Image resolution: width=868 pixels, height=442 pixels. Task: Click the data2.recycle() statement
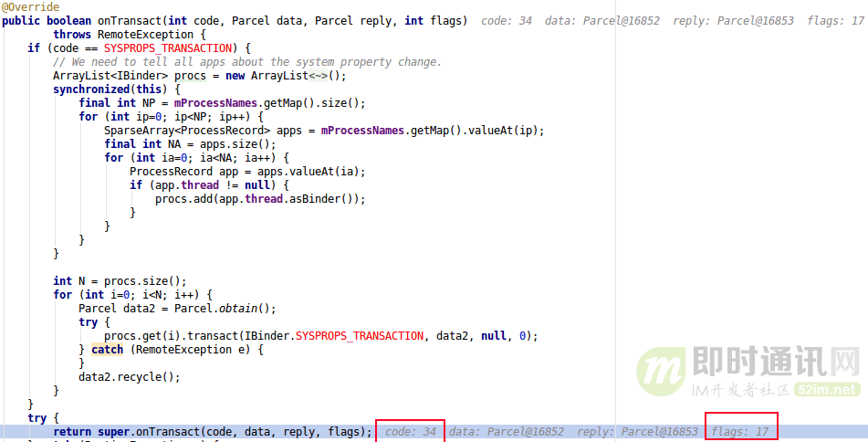[x=130, y=377]
